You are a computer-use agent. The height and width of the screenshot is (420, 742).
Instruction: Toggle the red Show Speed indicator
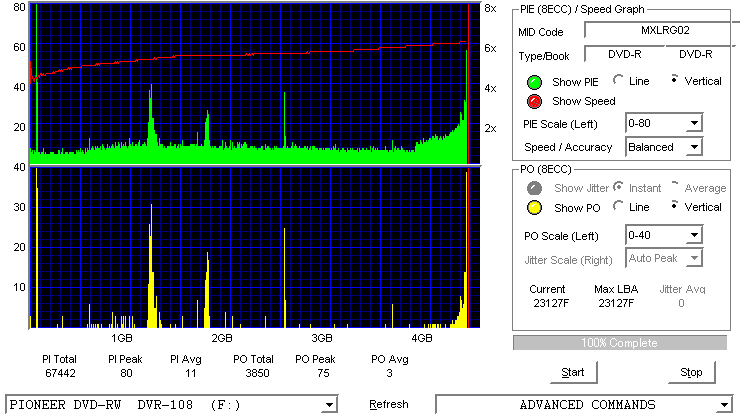click(x=534, y=101)
